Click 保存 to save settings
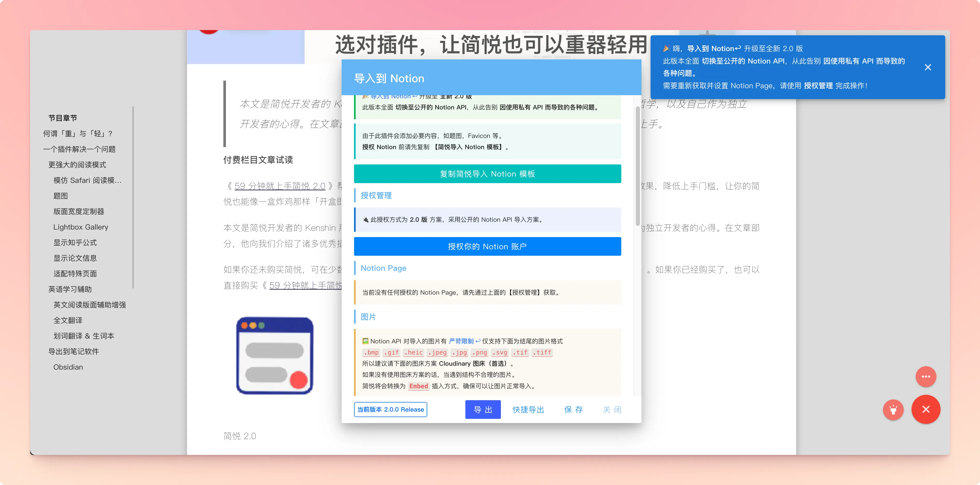 (x=573, y=410)
